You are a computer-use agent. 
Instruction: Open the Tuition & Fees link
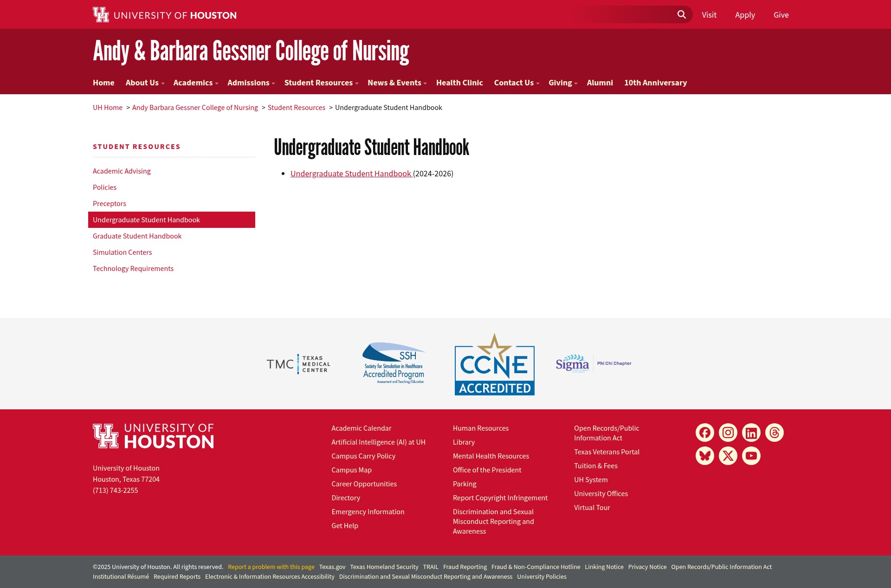596,466
